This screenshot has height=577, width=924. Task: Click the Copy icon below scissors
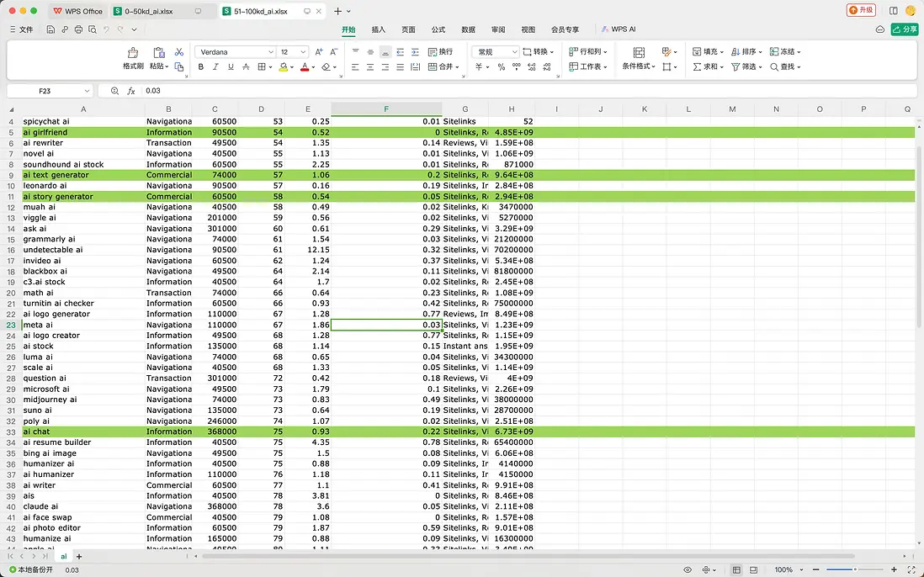179,67
